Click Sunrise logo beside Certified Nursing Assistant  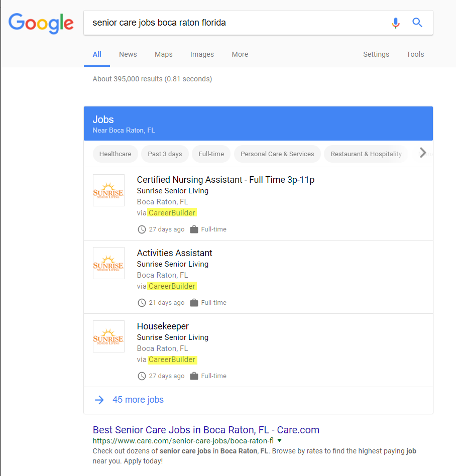[x=108, y=190]
